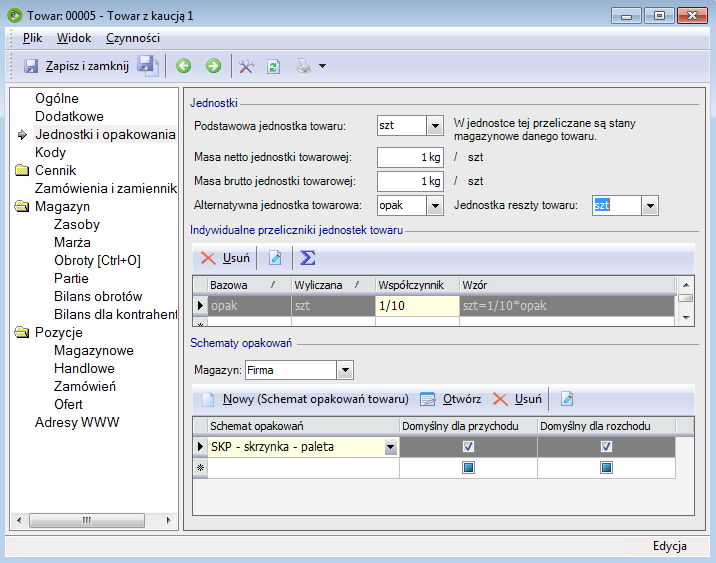Select Zasoby under Magazyn
The image size is (716, 563).
(x=77, y=224)
